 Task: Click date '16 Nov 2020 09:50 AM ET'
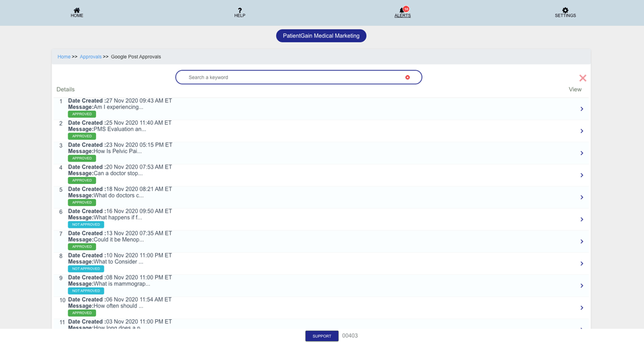tap(139, 211)
